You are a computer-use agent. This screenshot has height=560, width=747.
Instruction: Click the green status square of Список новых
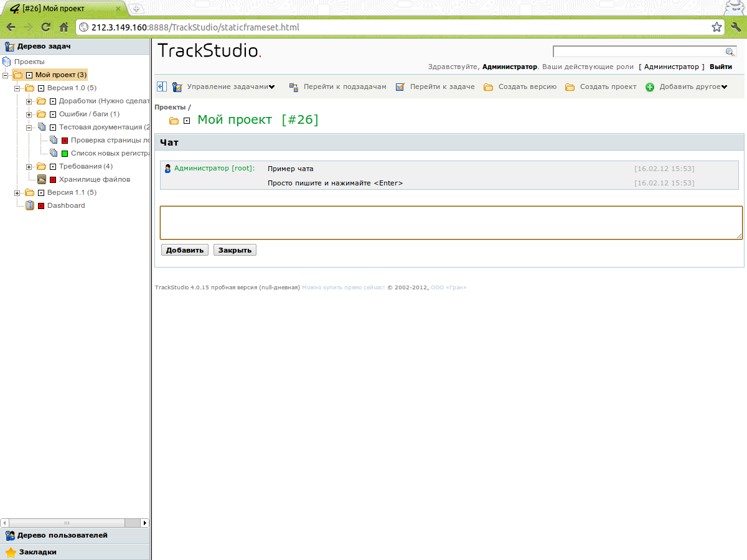coord(65,154)
